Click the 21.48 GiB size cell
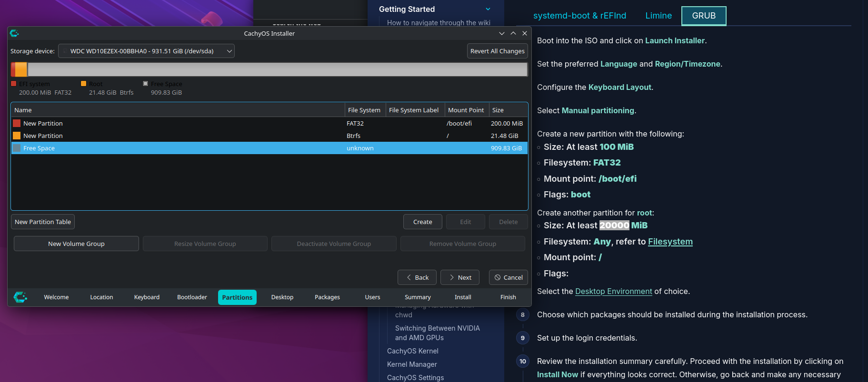868x382 pixels. [x=504, y=136]
